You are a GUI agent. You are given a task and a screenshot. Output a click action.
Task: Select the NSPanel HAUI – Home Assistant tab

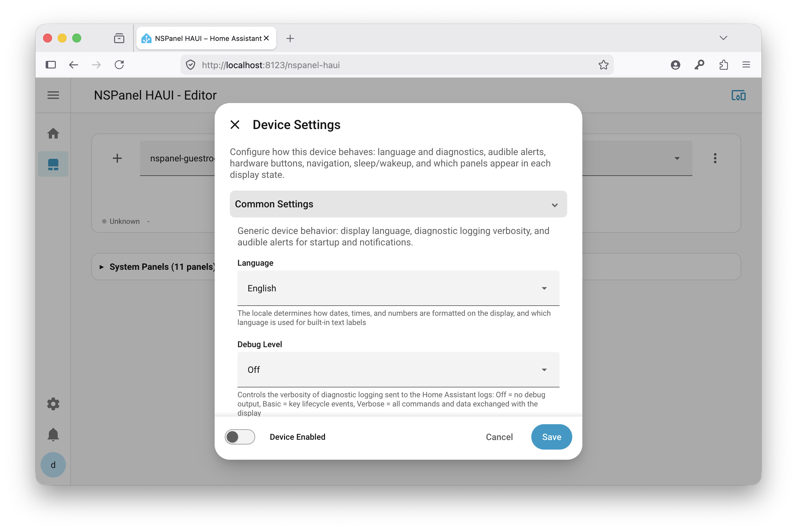coord(206,38)
